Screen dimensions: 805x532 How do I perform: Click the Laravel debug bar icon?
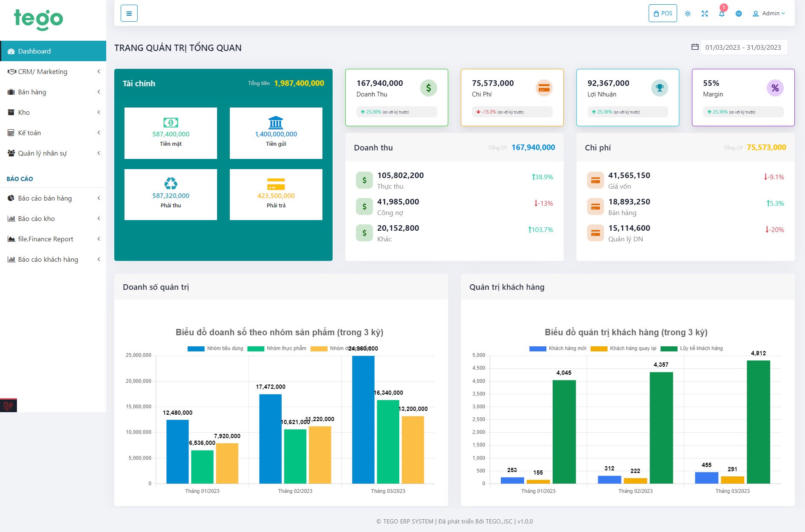click(8, 405)
